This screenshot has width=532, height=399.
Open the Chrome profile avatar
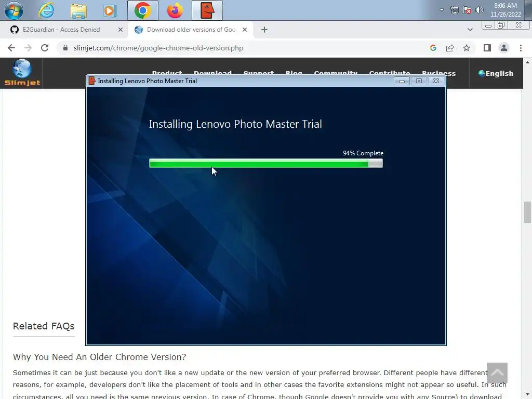(504, 48)
